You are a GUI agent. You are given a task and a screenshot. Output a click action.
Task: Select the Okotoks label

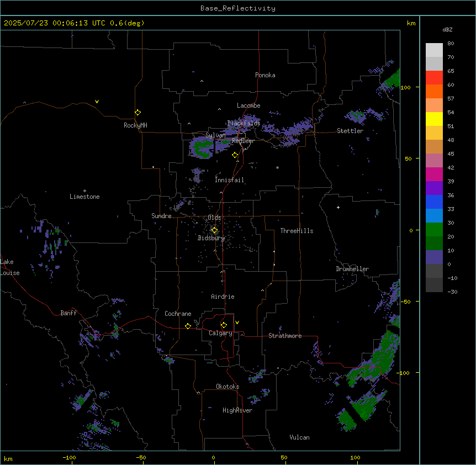click(x=228, y=387)
